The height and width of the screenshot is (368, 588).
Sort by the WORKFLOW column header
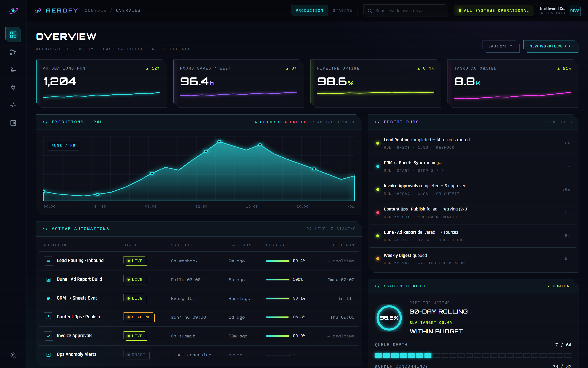tap(55, 245)
